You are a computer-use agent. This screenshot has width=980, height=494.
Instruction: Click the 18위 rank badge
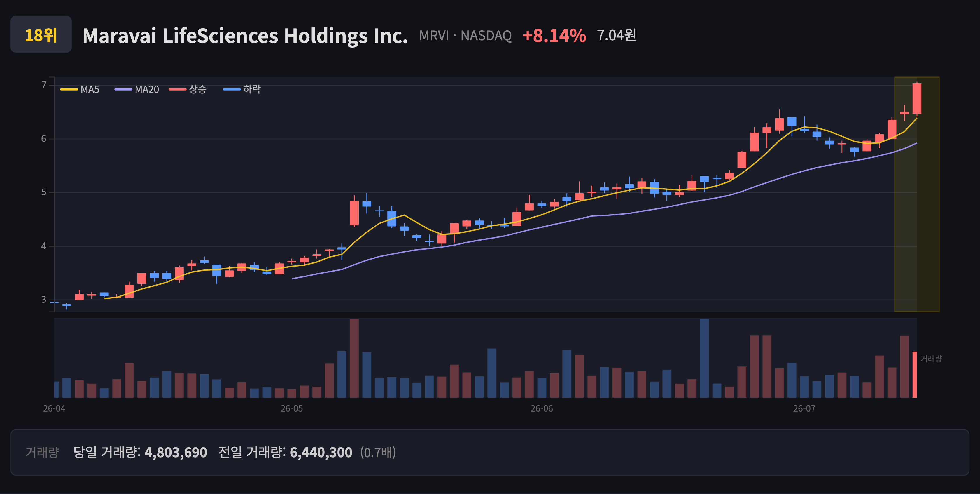(x=41, y=34)
